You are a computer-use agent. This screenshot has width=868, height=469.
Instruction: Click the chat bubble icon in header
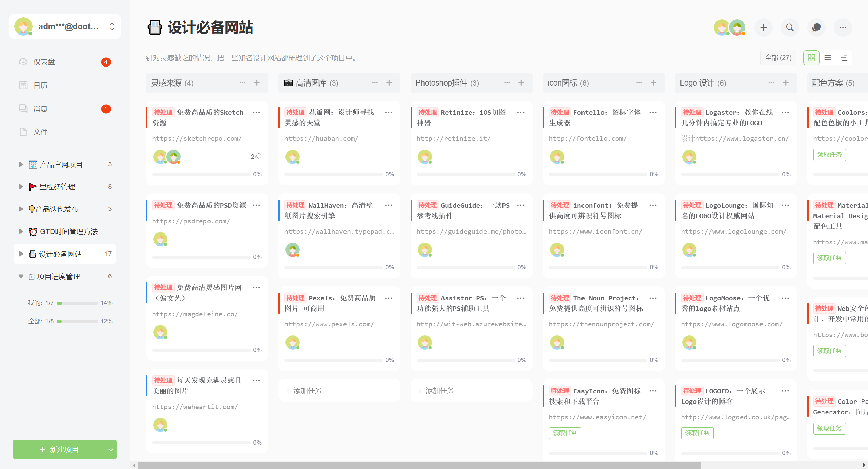(816, 27)
